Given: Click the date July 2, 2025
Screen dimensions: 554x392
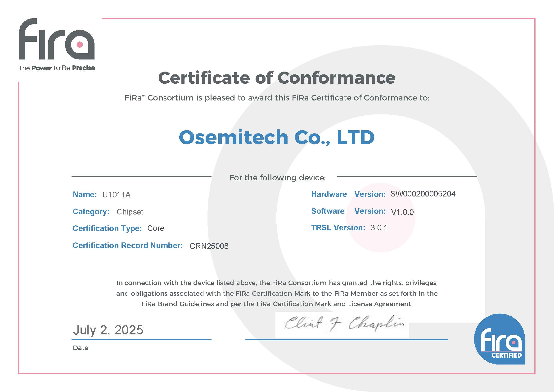Looking at the screenshot, I should point(108,330).
